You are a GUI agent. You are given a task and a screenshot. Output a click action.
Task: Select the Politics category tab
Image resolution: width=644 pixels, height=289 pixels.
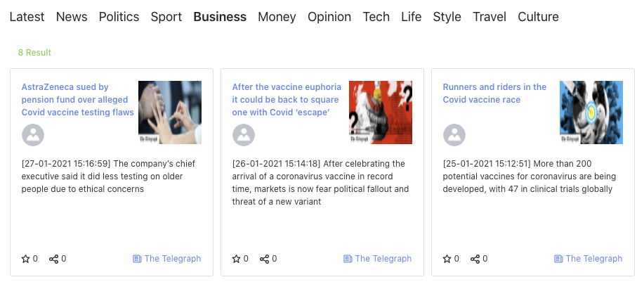119,17
